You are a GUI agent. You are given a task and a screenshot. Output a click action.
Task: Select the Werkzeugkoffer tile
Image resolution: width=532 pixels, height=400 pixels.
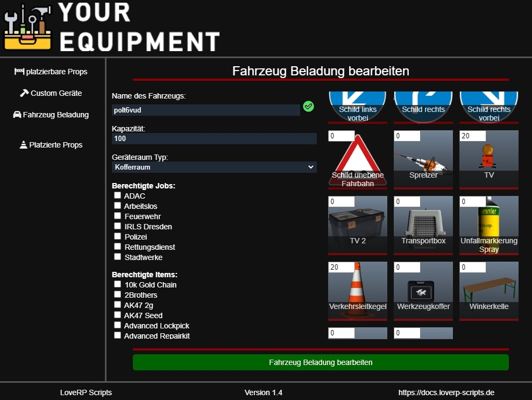tap(423, 291)
